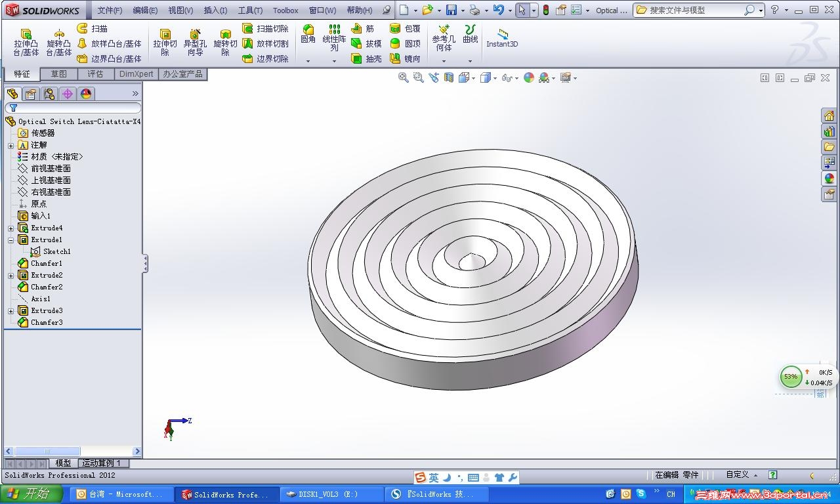
Task: Open the Fillet (圆角) dropdown arrow
Action: tap(308, 61)
